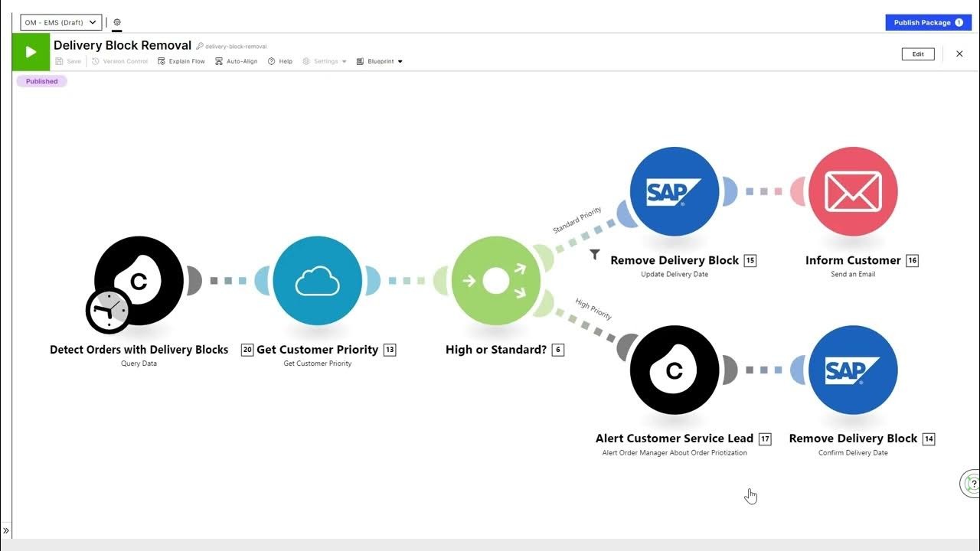Open the gear icon tab beside package dropdown

coord(117,23)
